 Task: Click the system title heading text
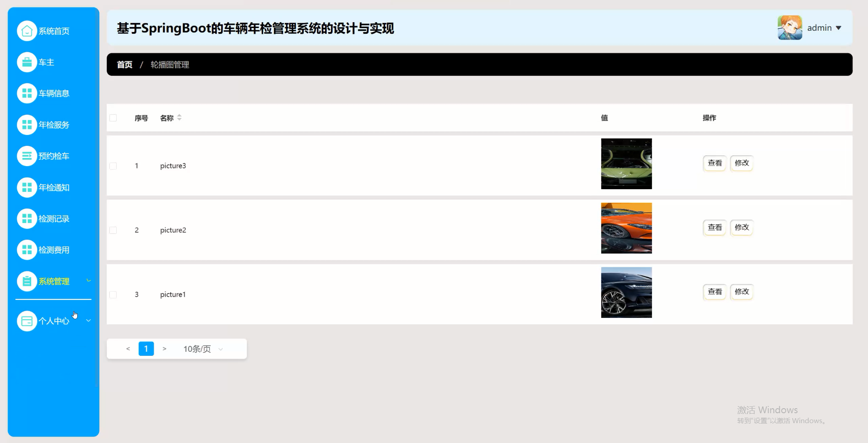[255, 28]
